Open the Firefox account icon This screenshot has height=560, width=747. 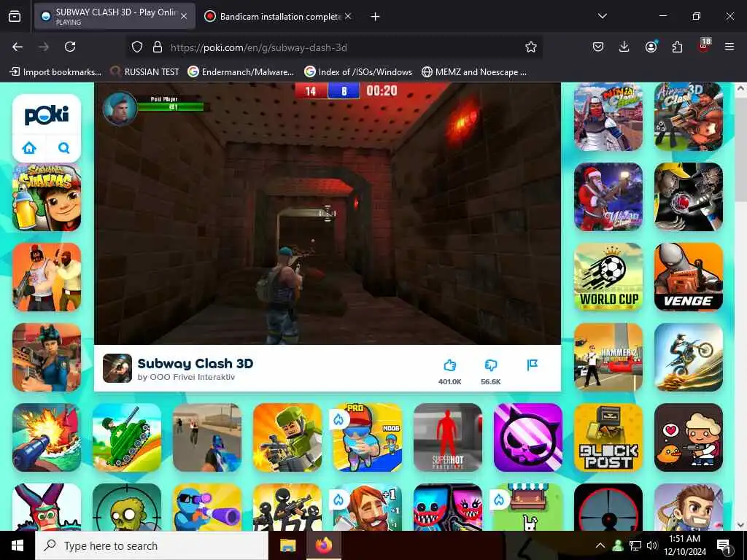pos(651,47)
